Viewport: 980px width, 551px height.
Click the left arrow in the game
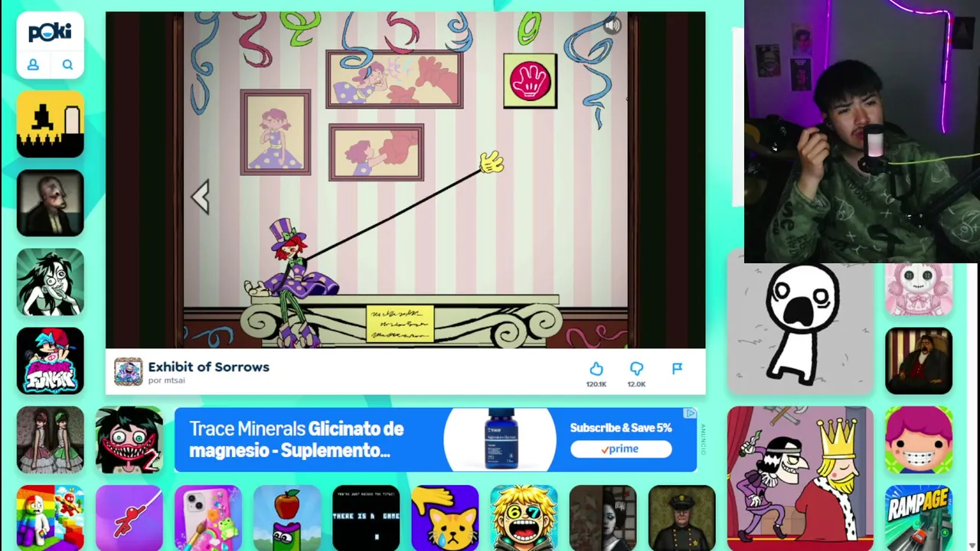coord(201,197)
